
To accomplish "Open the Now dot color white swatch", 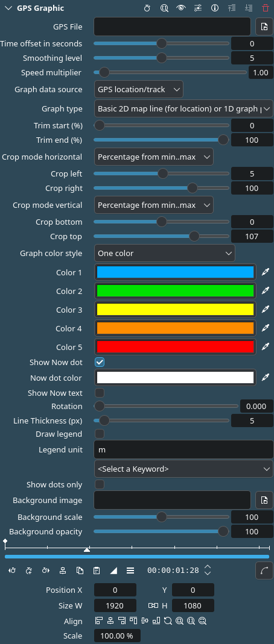I will pos(175,378).
